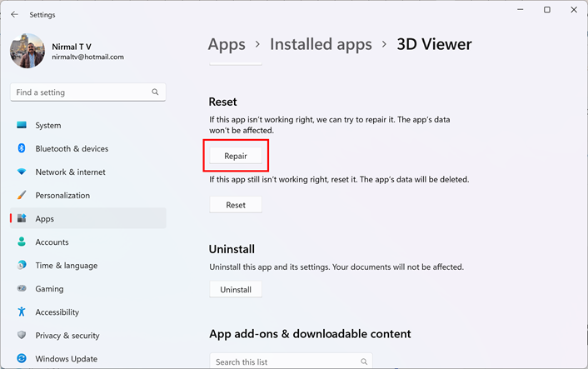This screenshot has width=588, height=369.
Task: Go to Apps breadcrumb link
Action: click(x=227, y=44)
